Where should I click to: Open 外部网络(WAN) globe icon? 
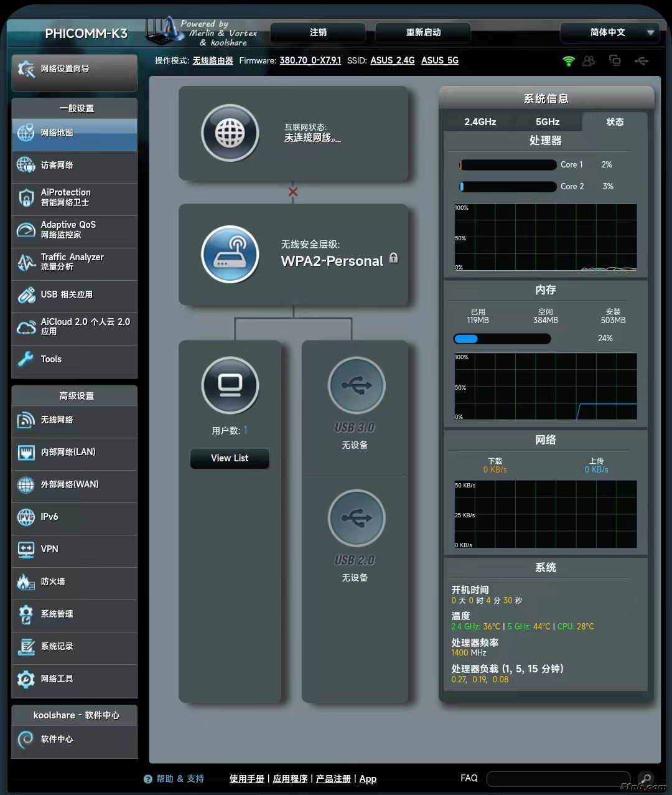[x=26, y=485]
